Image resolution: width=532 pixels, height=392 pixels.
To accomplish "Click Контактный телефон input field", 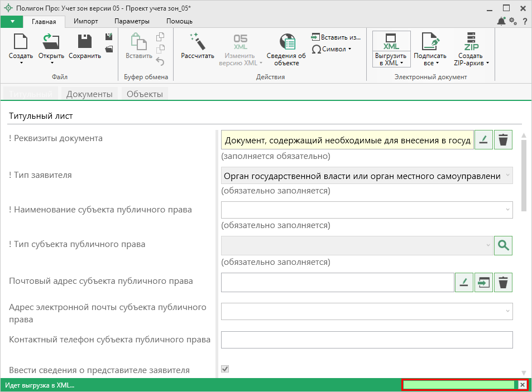I will click(x=367, y=340).
